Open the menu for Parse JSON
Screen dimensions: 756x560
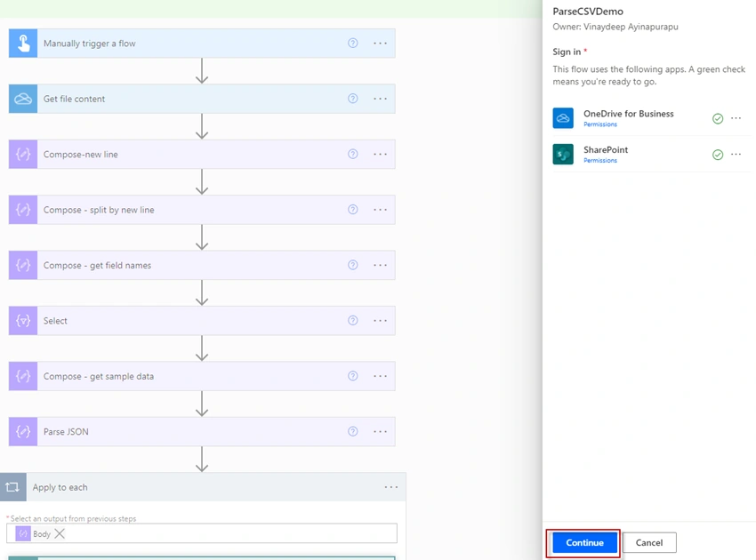(x=380, y=431)
